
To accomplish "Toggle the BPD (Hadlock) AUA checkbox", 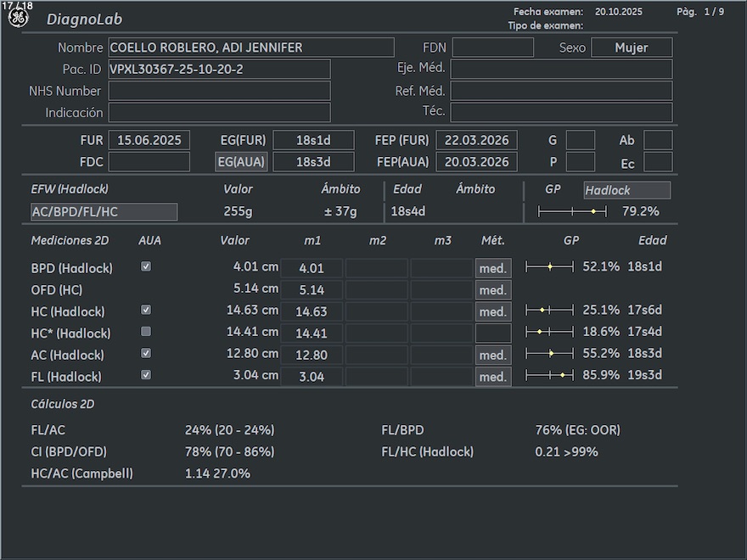I will 146,266.
